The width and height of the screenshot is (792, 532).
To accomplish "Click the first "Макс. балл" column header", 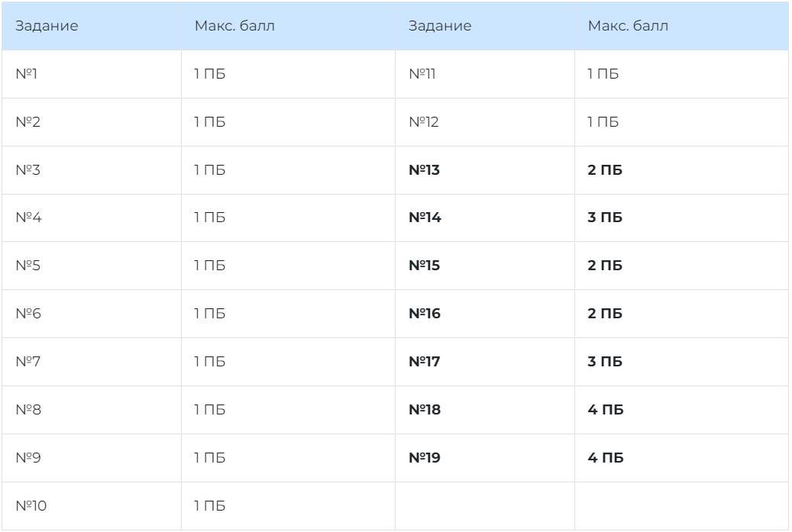I will (x=234, y=26).
